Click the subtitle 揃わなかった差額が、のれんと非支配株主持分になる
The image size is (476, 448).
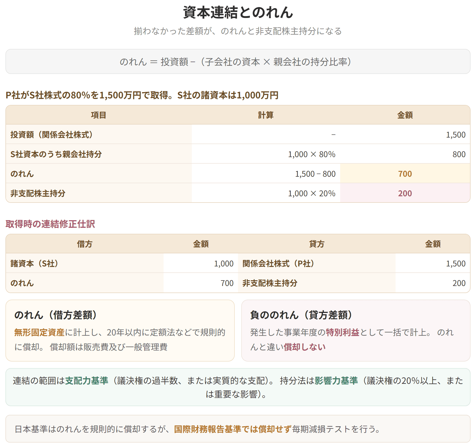(x=238, y=31)
